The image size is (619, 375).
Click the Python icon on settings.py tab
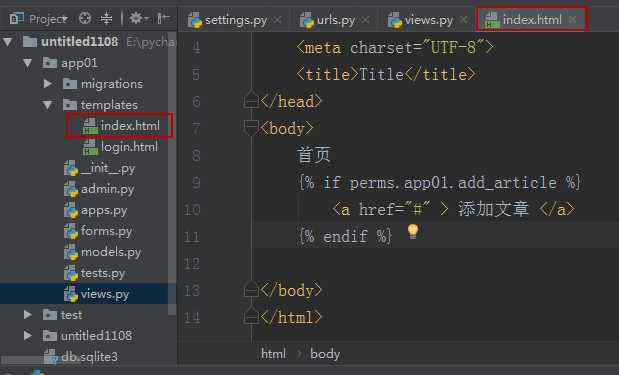coord(195,20)
